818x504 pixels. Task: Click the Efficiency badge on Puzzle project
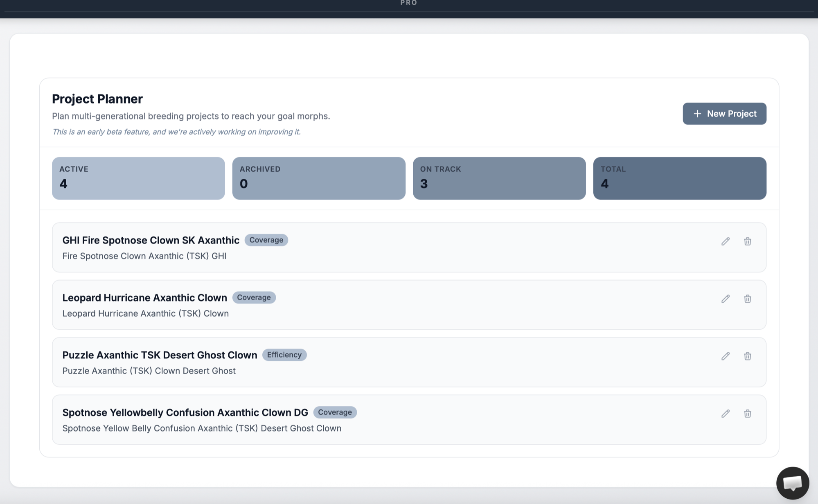(x=284, y=355)
